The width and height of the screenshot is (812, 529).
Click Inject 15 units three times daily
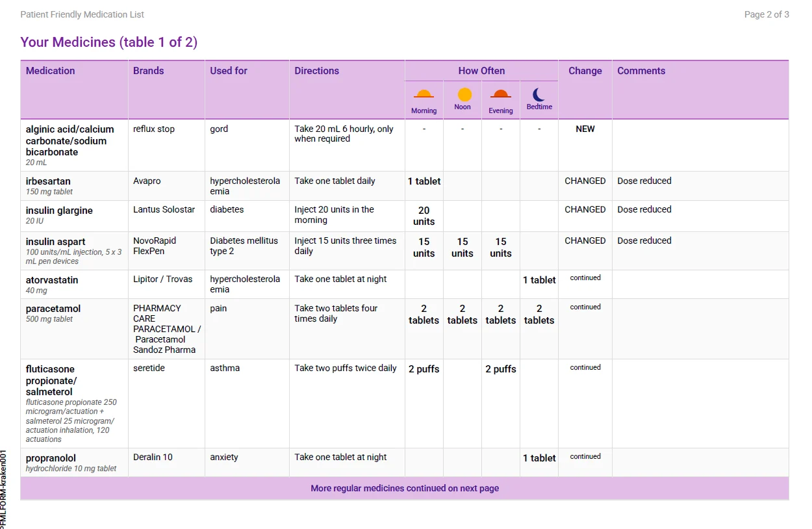click(345, 246)
